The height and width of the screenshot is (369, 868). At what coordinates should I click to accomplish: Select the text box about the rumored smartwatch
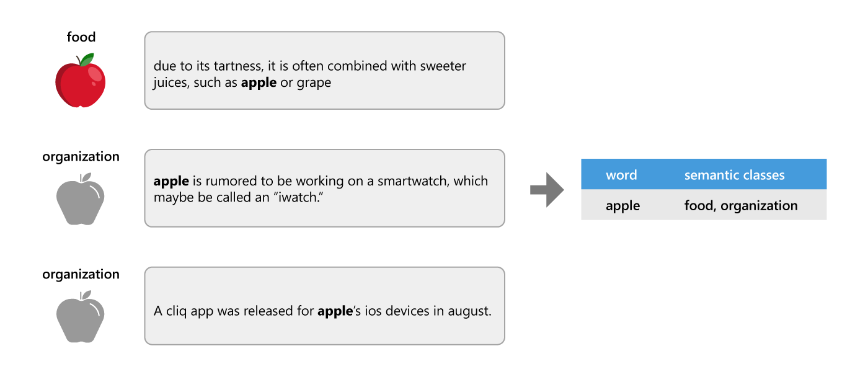(x=324, y=188)
